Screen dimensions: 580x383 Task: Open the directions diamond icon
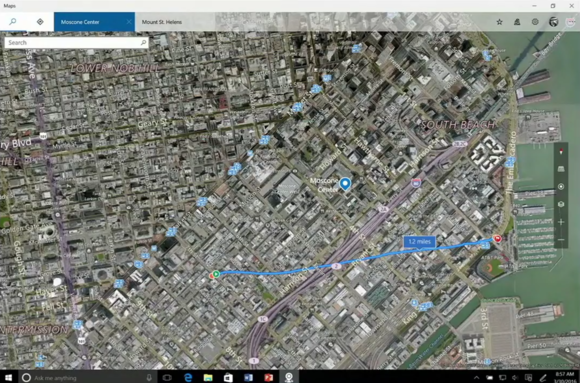pyautogui.click(x=40, y=22)
